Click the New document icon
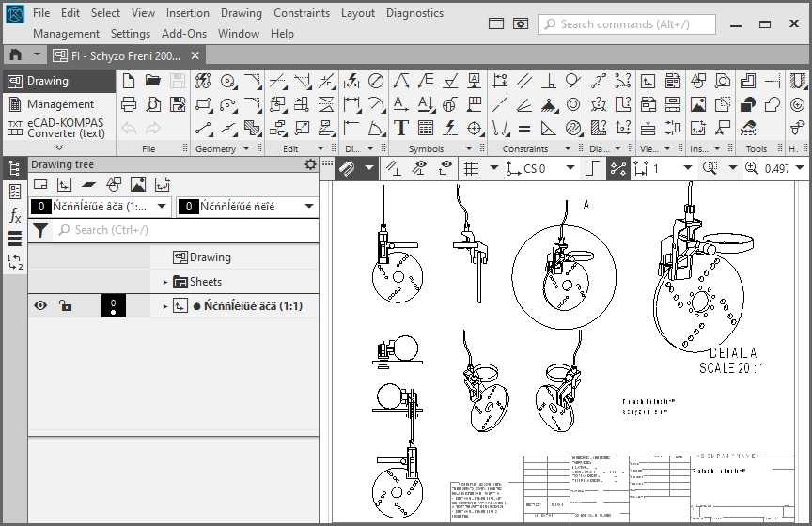This screenshot has width=812, height=526. click(130, 82)
